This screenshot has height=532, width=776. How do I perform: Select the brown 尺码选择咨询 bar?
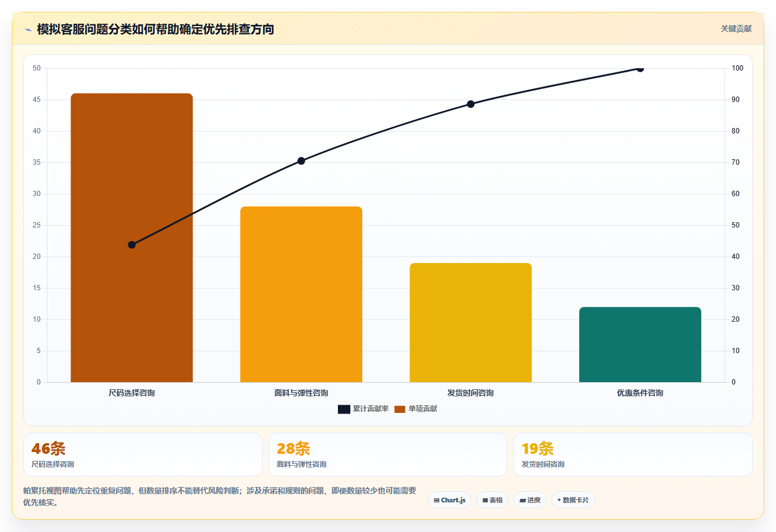(132, 238)
